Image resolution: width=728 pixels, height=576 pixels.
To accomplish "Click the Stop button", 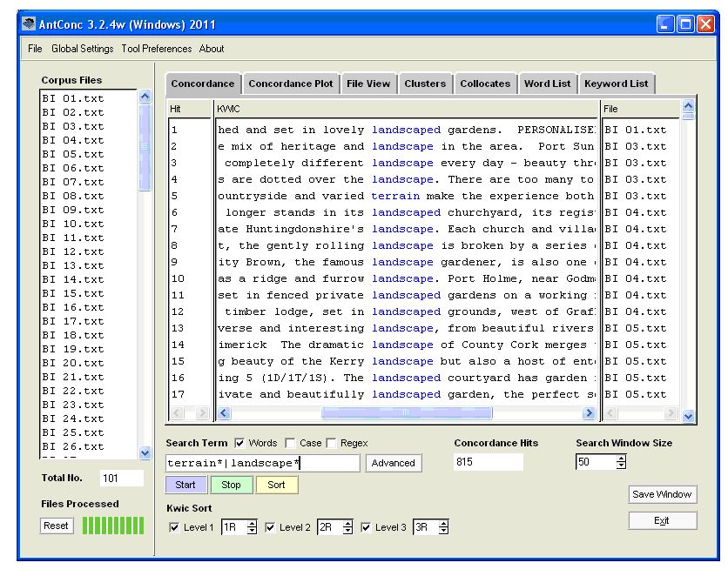I will 231,486.
